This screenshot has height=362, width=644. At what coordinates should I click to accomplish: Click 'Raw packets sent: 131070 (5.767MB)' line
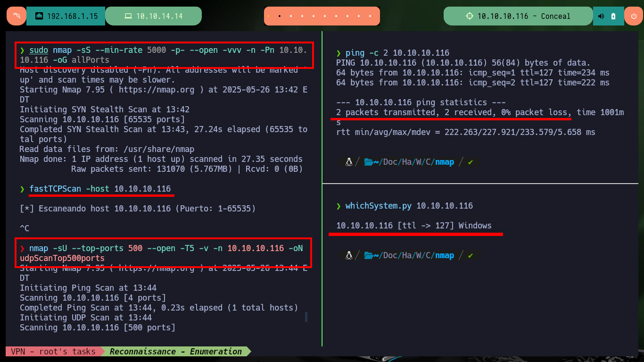[x=187, y=169]
